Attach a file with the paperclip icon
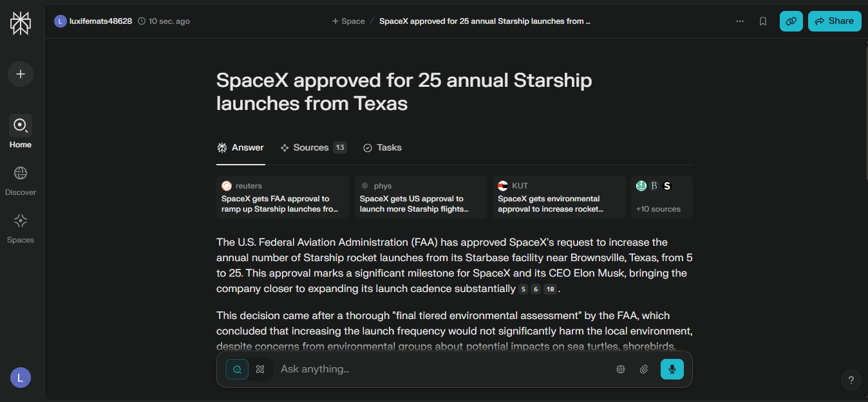The height and width of the screenshot is (402, 868). point(644,369)
